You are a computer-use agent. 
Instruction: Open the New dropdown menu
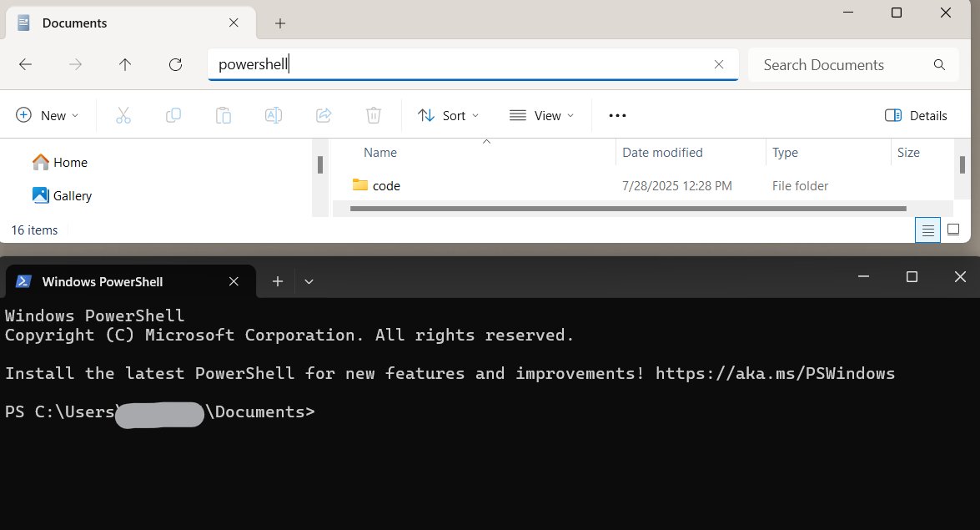(x=48, y=115)
